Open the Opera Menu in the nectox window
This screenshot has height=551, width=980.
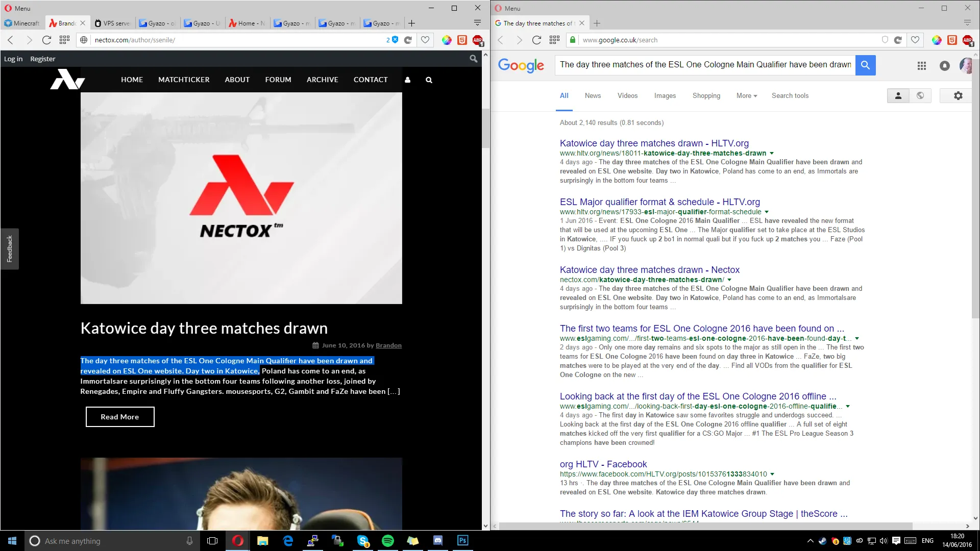(17, 8)
